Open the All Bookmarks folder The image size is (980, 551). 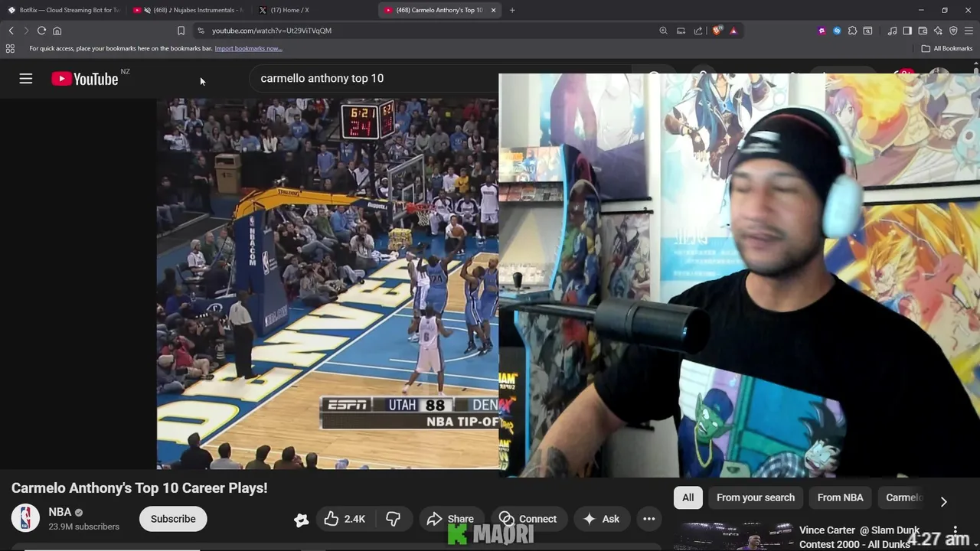pos(947,48)
